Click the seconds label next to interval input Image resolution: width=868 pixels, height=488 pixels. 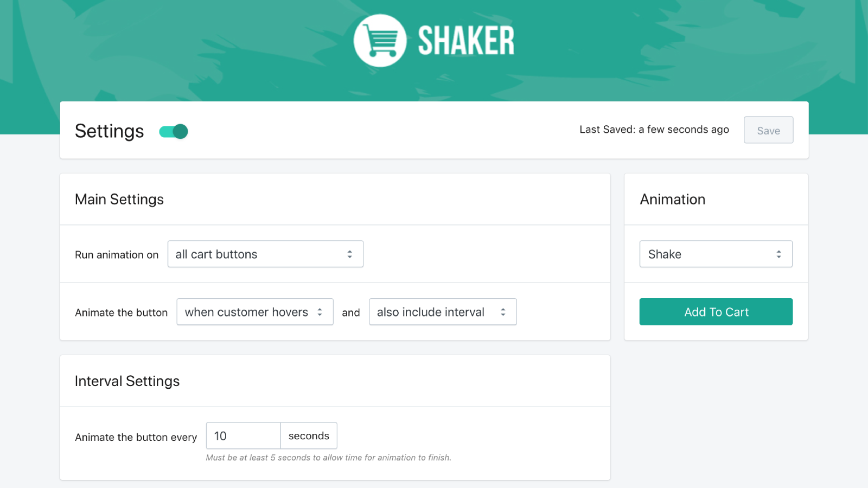pos(308,435)
